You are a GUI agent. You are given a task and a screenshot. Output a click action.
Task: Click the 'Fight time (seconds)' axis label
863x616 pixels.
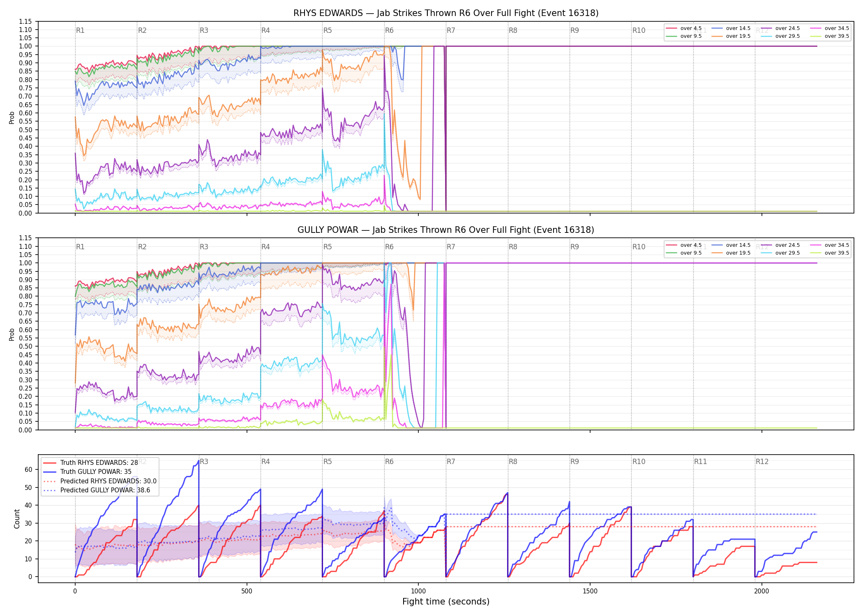pos(446,602)
